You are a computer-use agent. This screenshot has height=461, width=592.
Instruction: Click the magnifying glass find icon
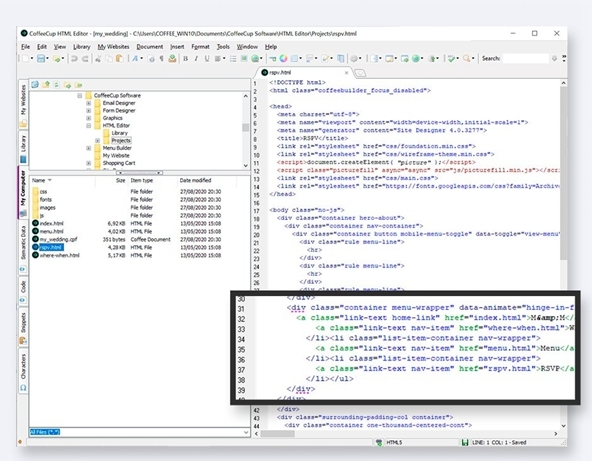(467, 59)
